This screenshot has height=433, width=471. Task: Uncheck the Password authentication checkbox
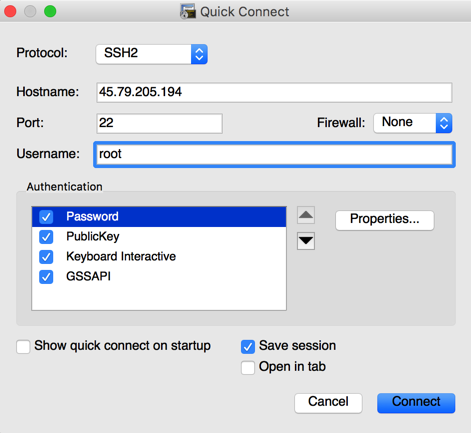point(46,217)
